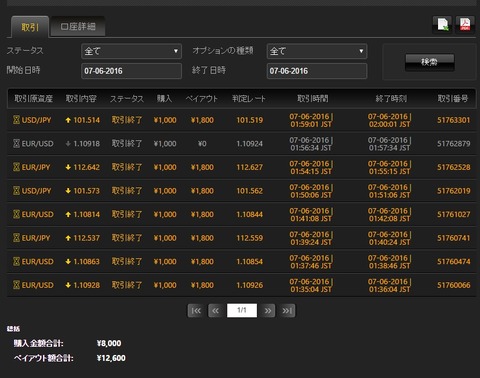The height and width of the screenshot is (378, 480).
Task: Click up arrow beside 112.537
Action: click(68, 238)
